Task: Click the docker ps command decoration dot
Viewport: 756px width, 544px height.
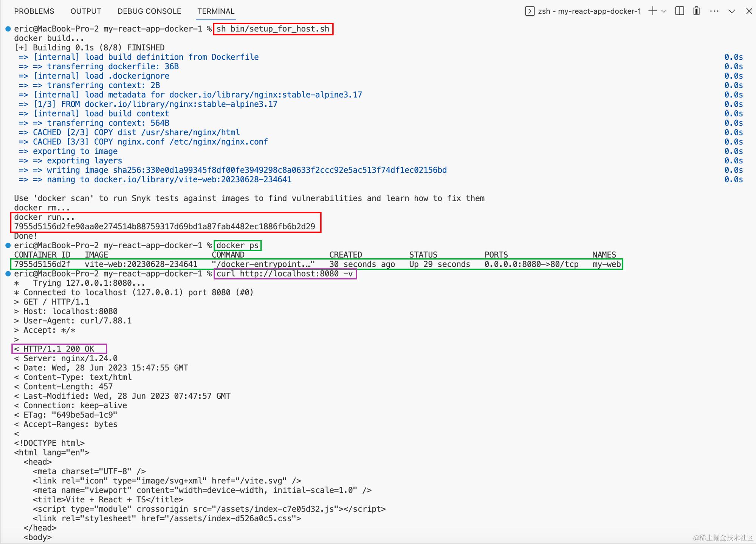Action: [8, 246]
